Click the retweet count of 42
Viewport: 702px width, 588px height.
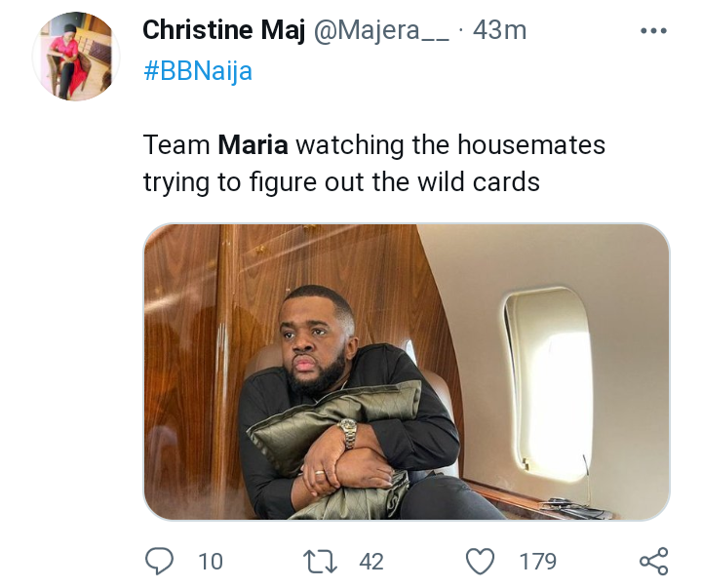tap(370, 562)
